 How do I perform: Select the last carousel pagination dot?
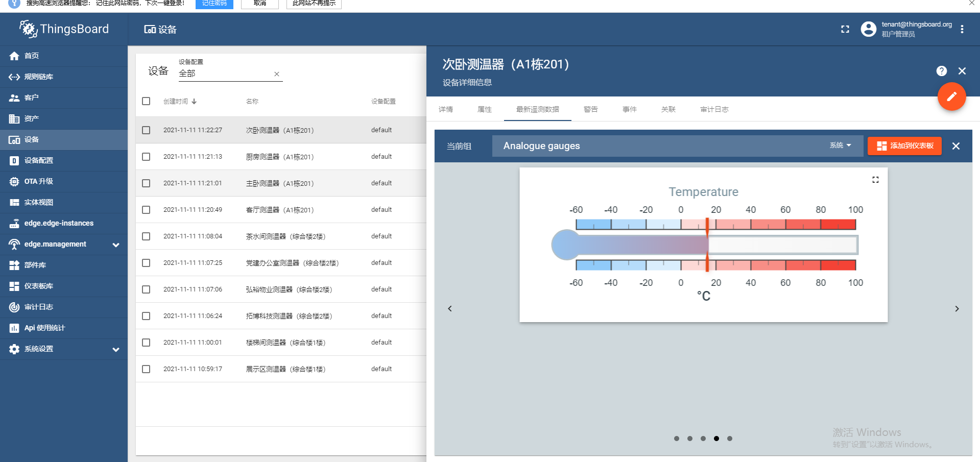pyautogui.click(x=730, y=439)
